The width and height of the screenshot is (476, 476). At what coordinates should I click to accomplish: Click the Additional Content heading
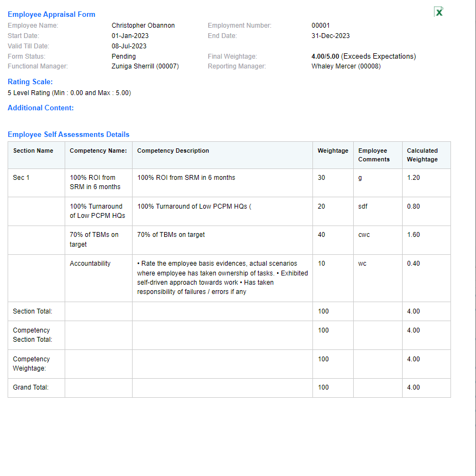pyautogui.click(x=41, y=108)
